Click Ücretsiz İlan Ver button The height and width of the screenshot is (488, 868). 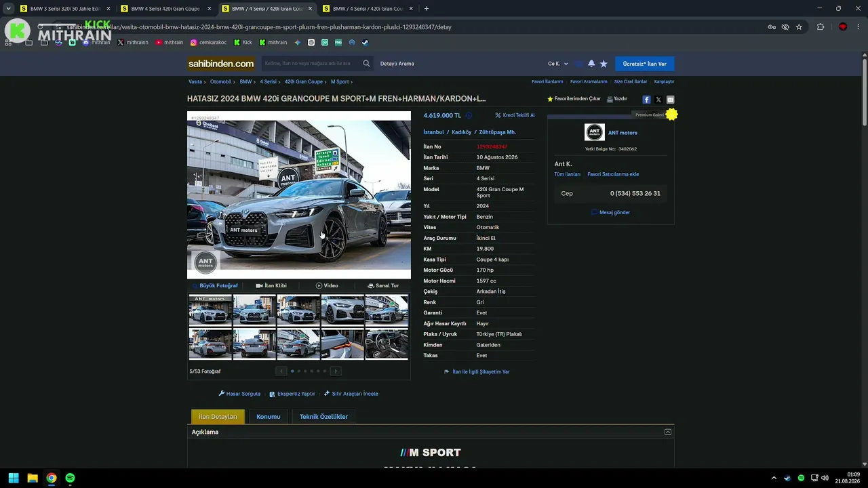[644, 64]
